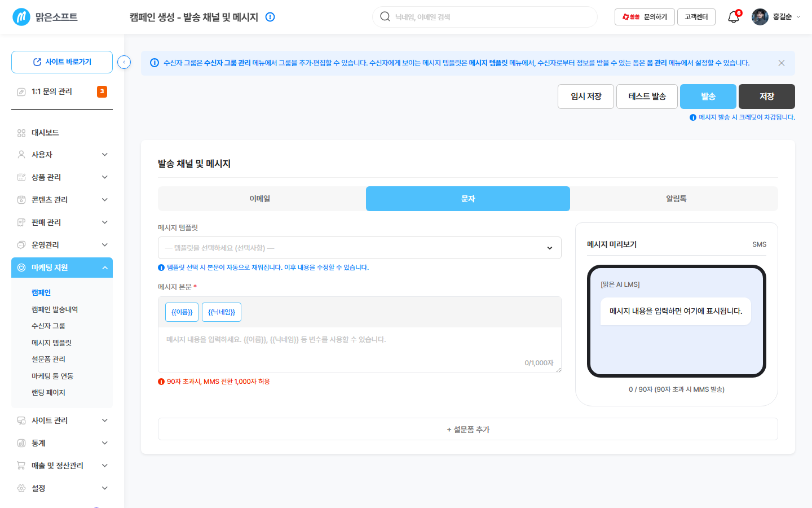The height and width of the screenshot is (508, 812).
Task: Click the 판매 관리 icon
Action: pyautogui.click(x=21, y=222)
